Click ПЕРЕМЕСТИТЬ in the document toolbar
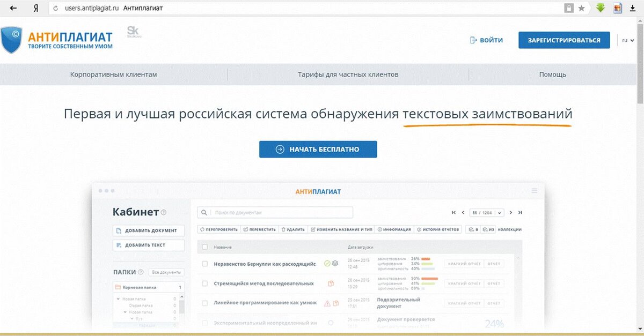 [x=260, y=229]
